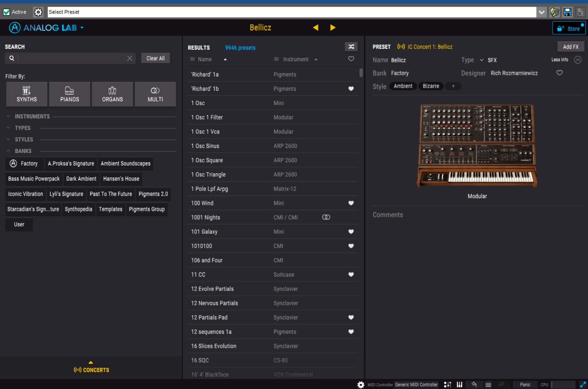
Task: Undo the last action
Action: coord(474,385)
